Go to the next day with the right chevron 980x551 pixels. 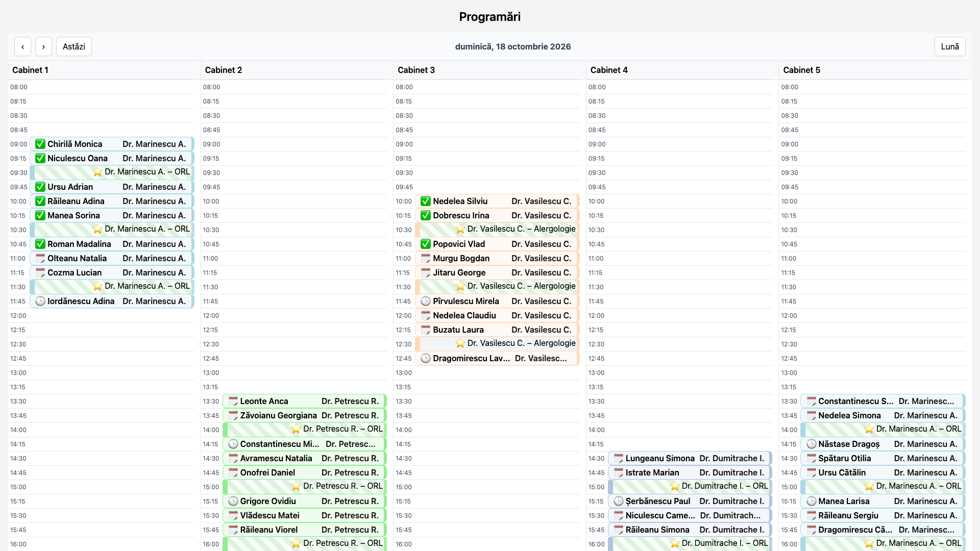[x=43, y=46]
